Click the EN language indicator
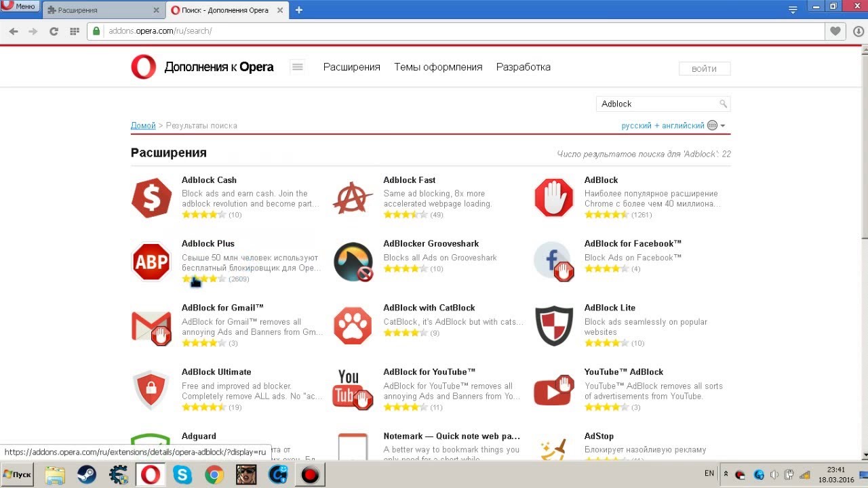The width and height of the screenshot is (868, 488). pyautogui.click(x=709, y=473)
